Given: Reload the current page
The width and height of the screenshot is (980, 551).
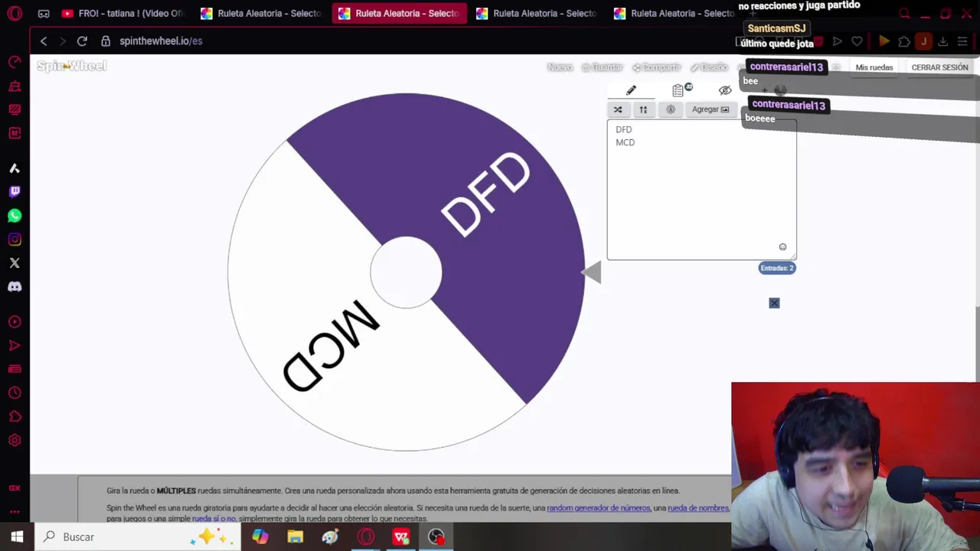Looking at the screenshot, I should tap(82, 41).
